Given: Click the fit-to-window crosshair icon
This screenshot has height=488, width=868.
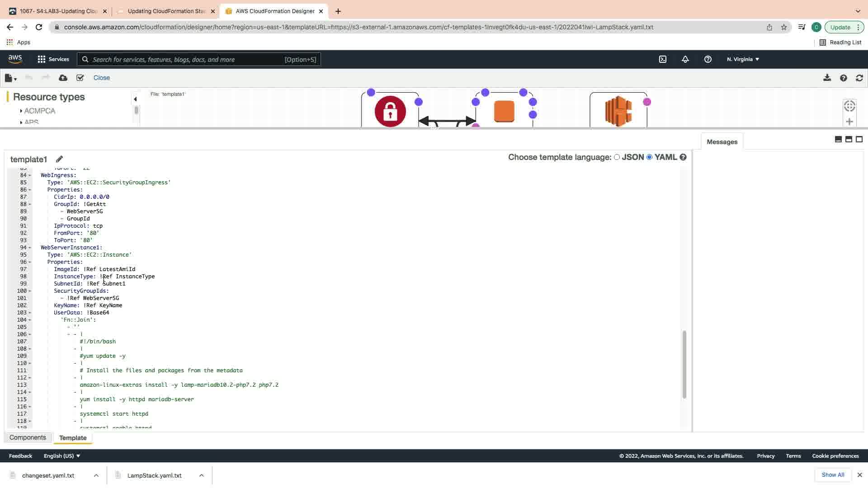Looking at the screenshot, I should click(849, 106).
